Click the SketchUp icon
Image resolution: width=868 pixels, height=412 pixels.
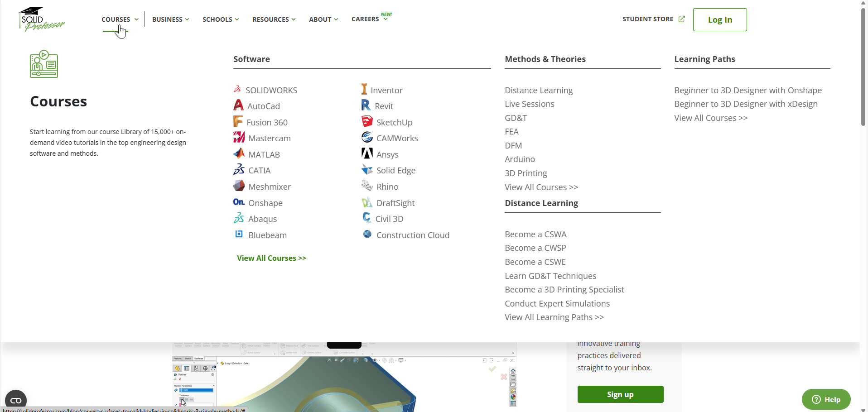coord(367,122)
